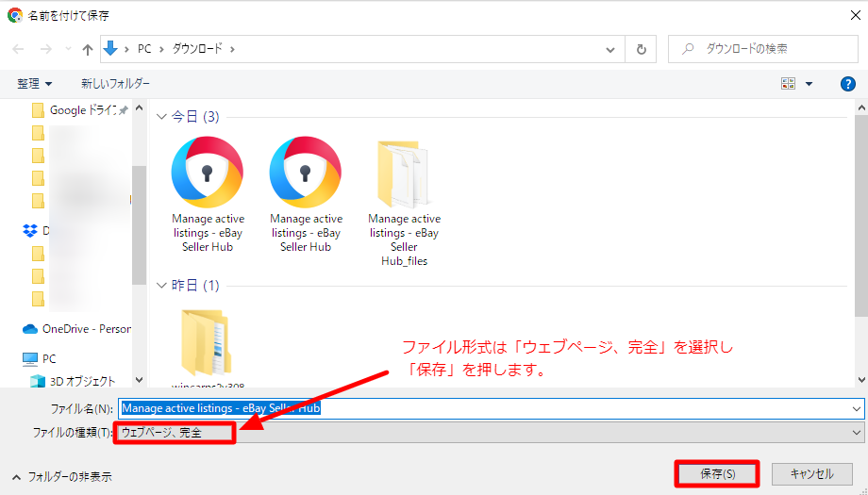The height and width of the screenshot is (495, 868).
Task: Create a 新しいフォルダー
Action: click(116, 84)
